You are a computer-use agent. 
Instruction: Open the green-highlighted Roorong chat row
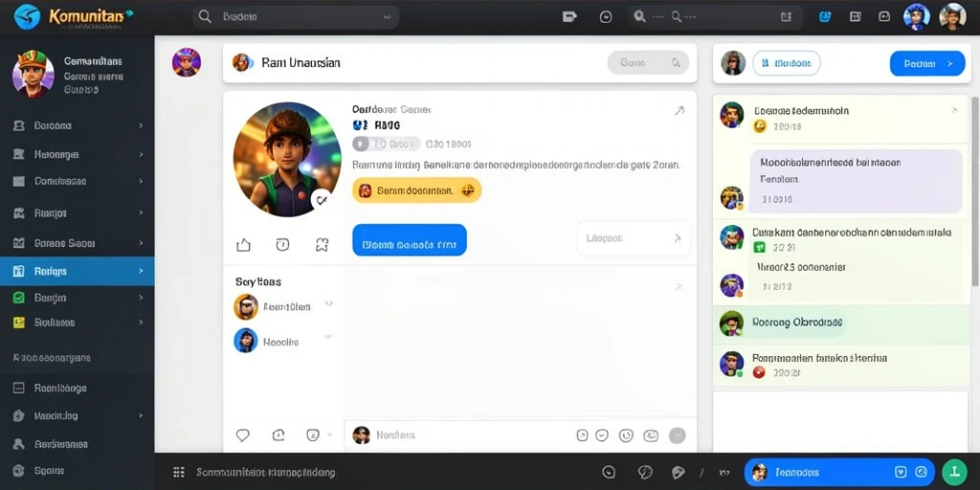click(842, 323)
